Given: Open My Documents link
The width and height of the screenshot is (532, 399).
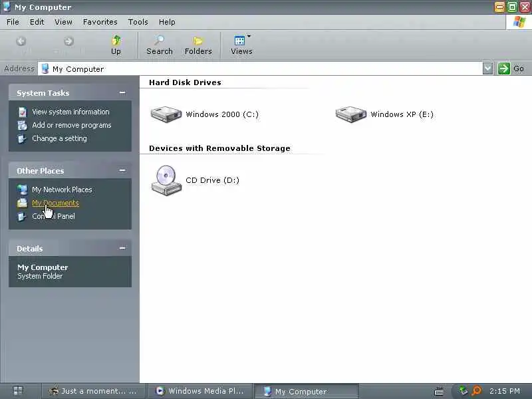Looking at the screenshot, I should point(55,203).
